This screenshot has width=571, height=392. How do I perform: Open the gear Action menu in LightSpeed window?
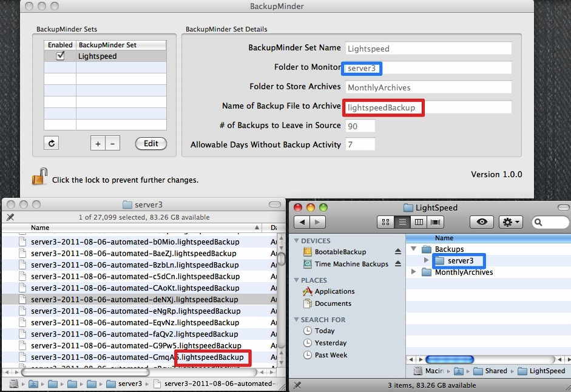pos(510,222)
